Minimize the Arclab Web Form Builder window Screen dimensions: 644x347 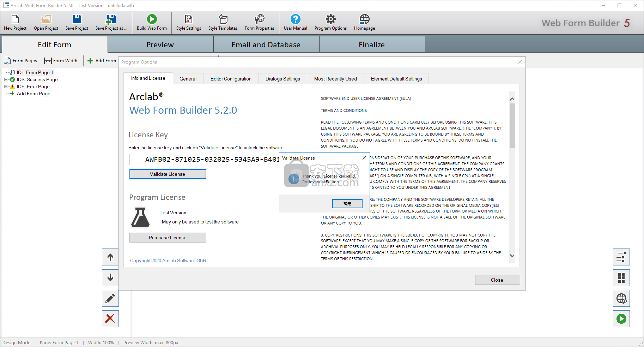[603, 5]
